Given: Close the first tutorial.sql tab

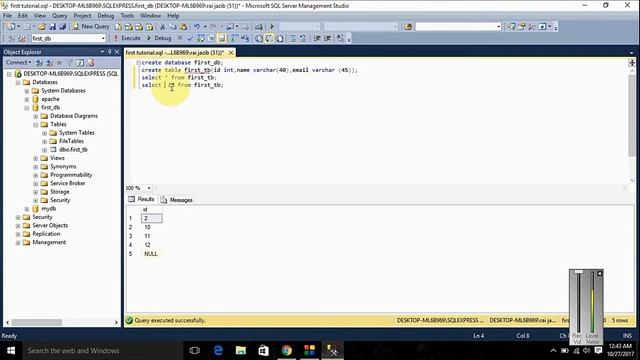Looking at the screenshot, I should tap(231, 53).
